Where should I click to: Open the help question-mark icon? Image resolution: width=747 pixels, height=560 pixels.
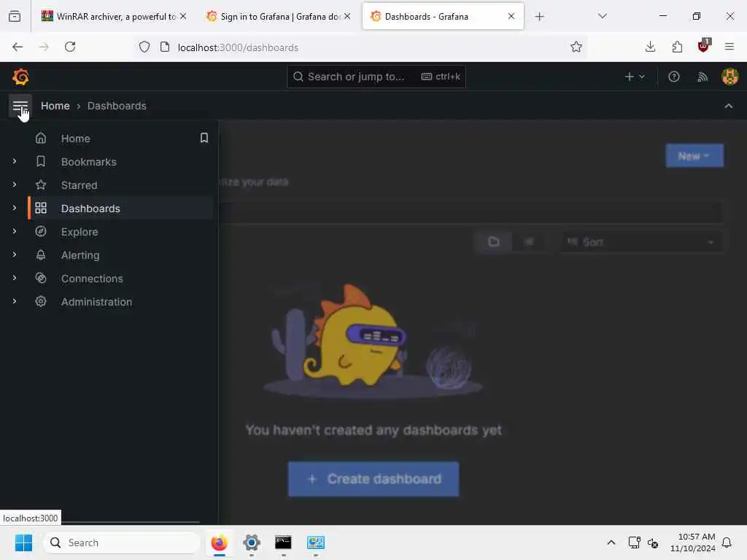[673, 77]
